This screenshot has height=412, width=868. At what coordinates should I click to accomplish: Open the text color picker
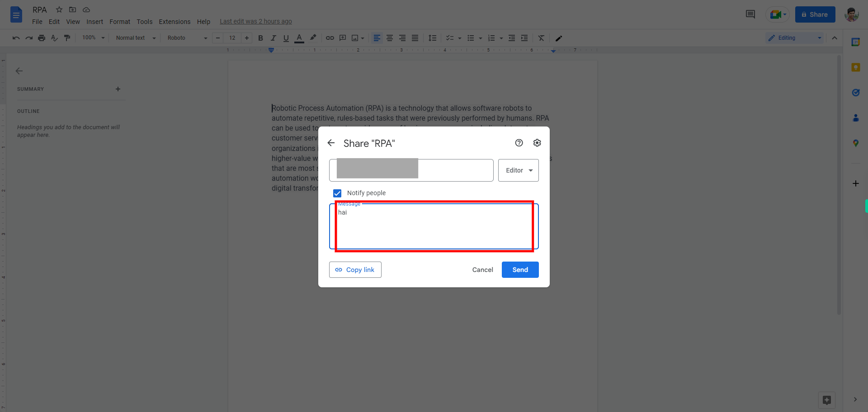click(299, 38)
